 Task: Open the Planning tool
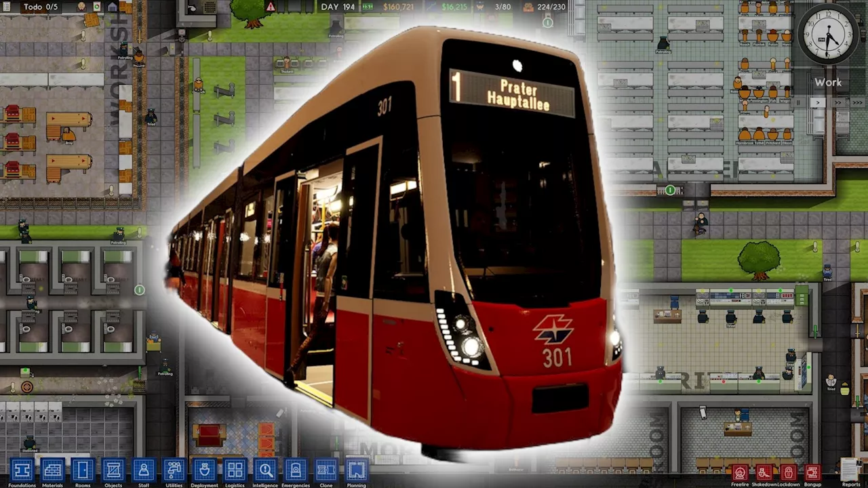coord(357,470)
